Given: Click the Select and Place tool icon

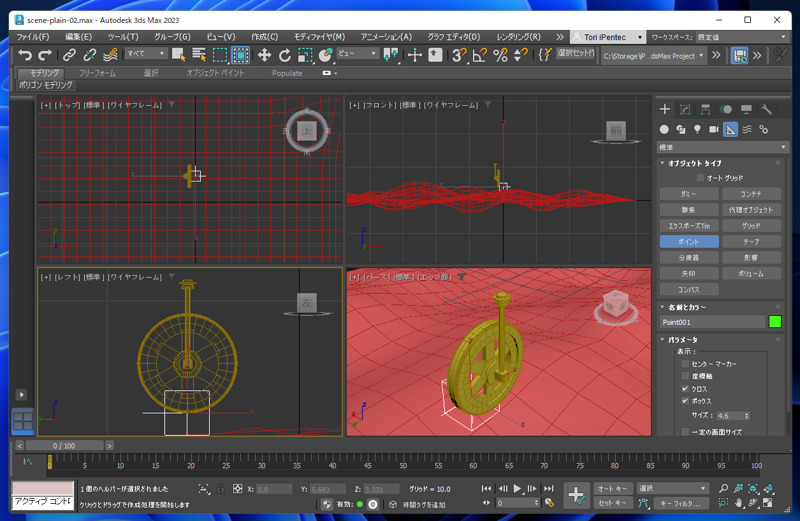Looking at the screenshot, I should click(326, 55).
